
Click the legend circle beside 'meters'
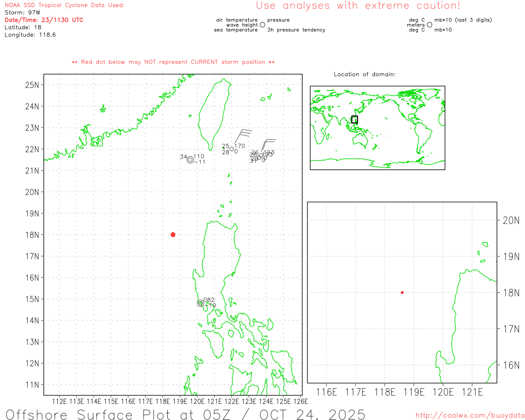point(429,25)
